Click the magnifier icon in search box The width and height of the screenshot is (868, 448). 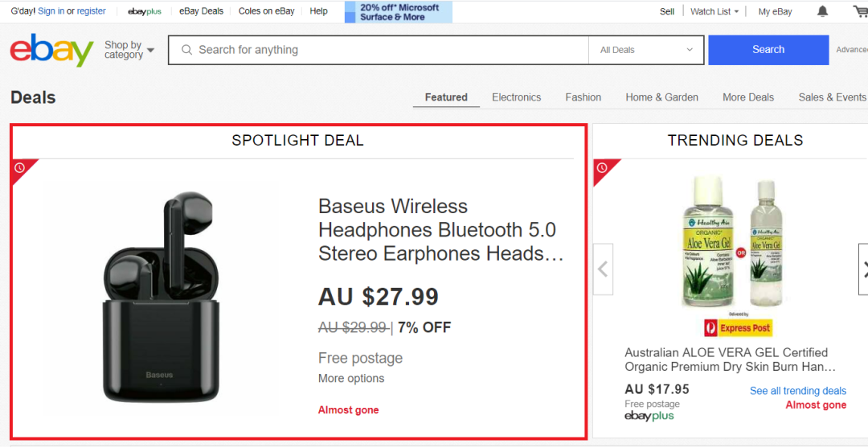tap(186, 50)
